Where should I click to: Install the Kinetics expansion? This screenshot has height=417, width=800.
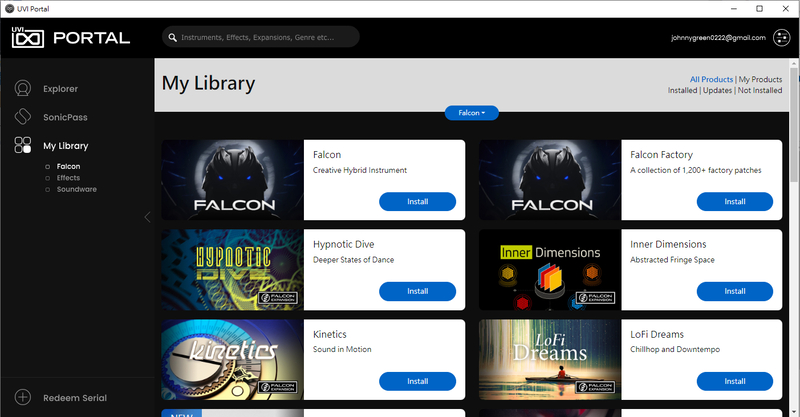coord(417,381)
